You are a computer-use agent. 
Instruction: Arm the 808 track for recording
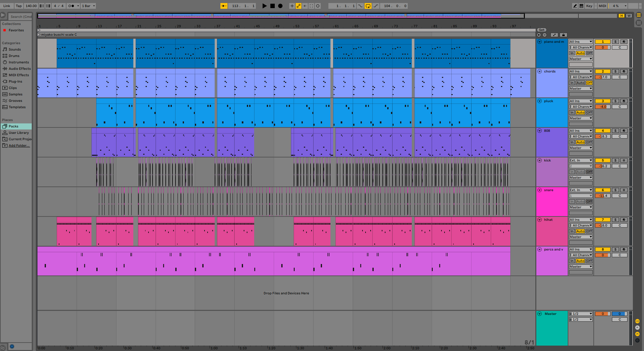(624, 131)
